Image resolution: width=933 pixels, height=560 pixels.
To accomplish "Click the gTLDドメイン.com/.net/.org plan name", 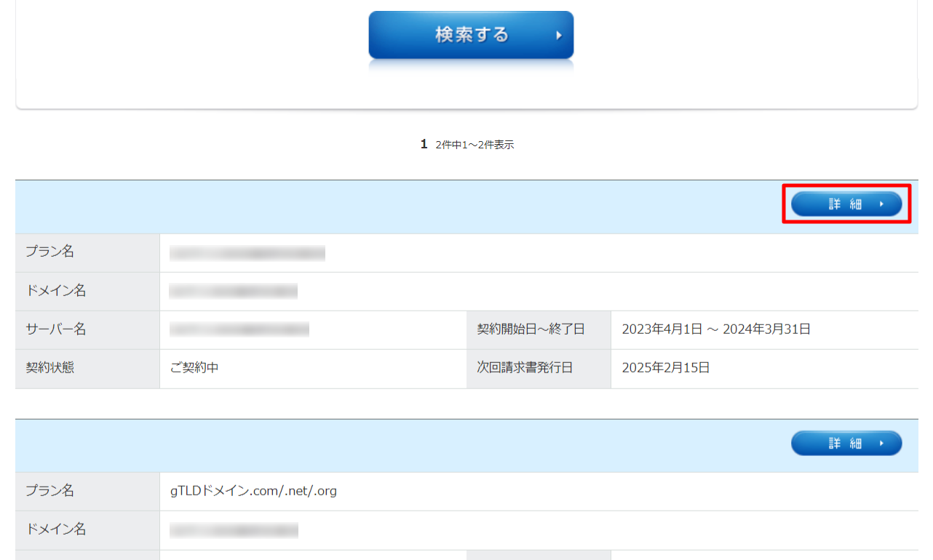I will click(253, 491).
